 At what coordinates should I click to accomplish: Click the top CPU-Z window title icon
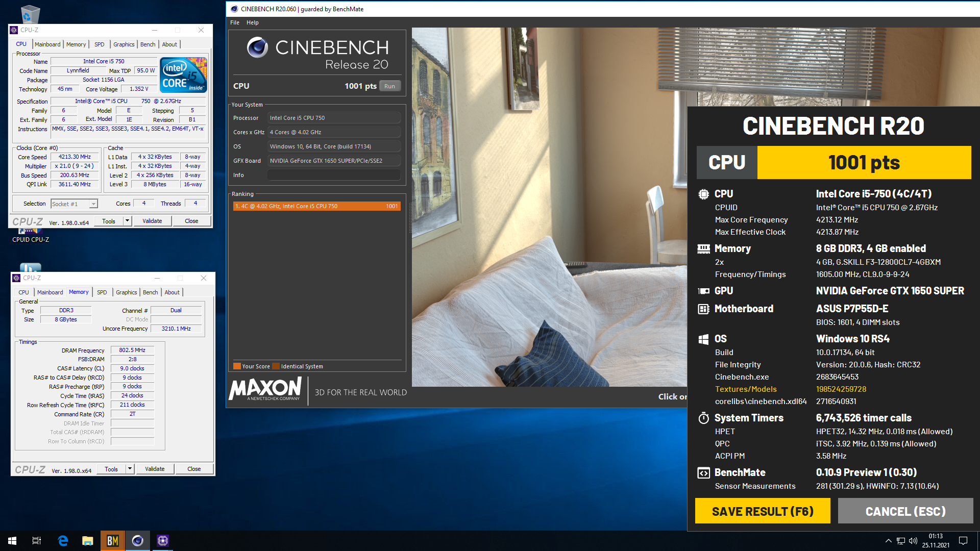[14, 30]
